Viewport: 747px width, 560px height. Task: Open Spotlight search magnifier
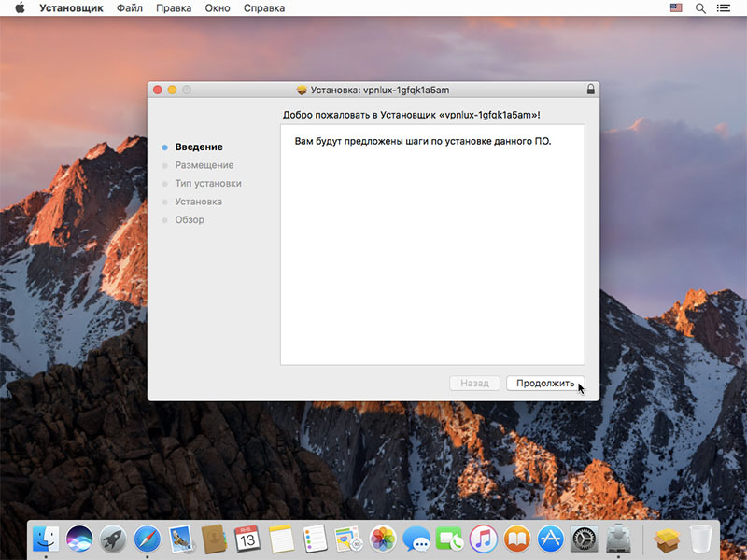pos(700,8)
